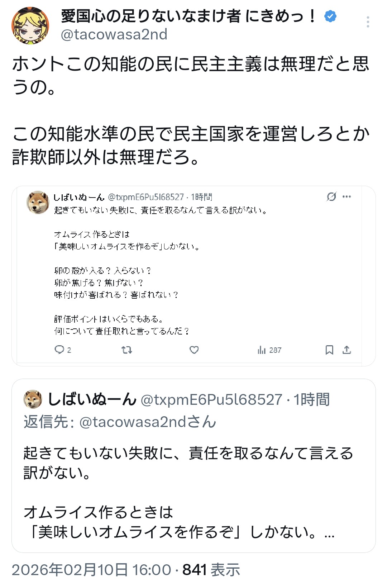
Task: Click the small Shiba avatar in the embedded screenshot
Action: (x=38, y=203)
